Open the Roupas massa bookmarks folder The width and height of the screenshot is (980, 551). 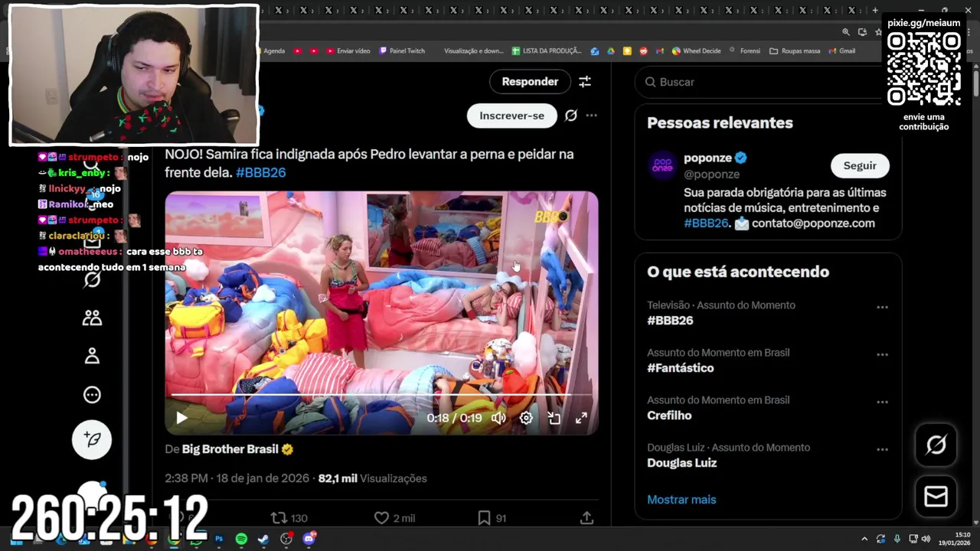coord(795,51)
